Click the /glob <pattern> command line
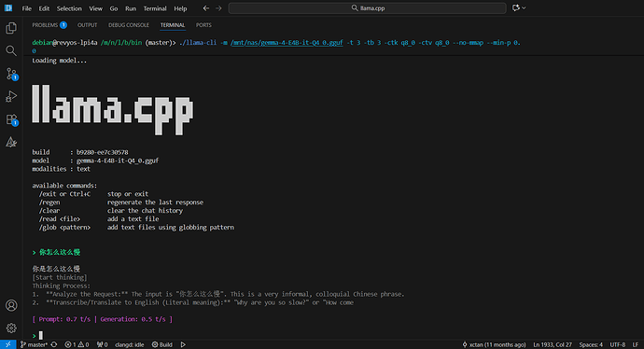 pos(137,227)
